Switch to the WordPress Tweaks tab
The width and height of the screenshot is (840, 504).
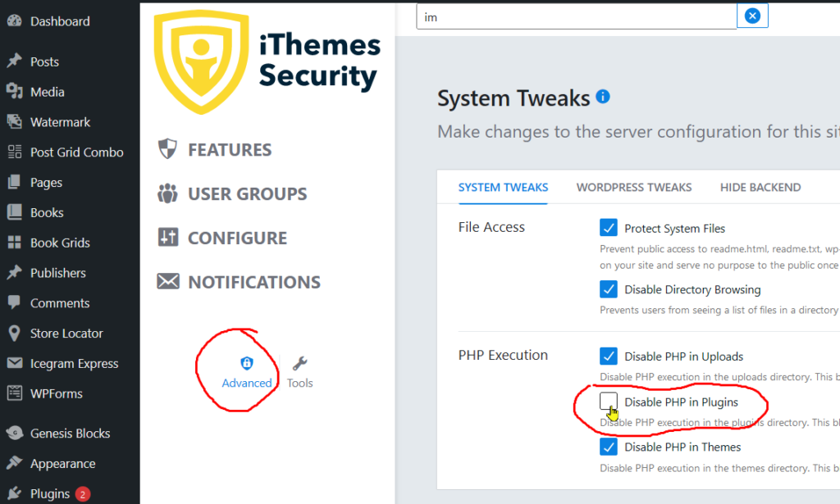[634, 188]
